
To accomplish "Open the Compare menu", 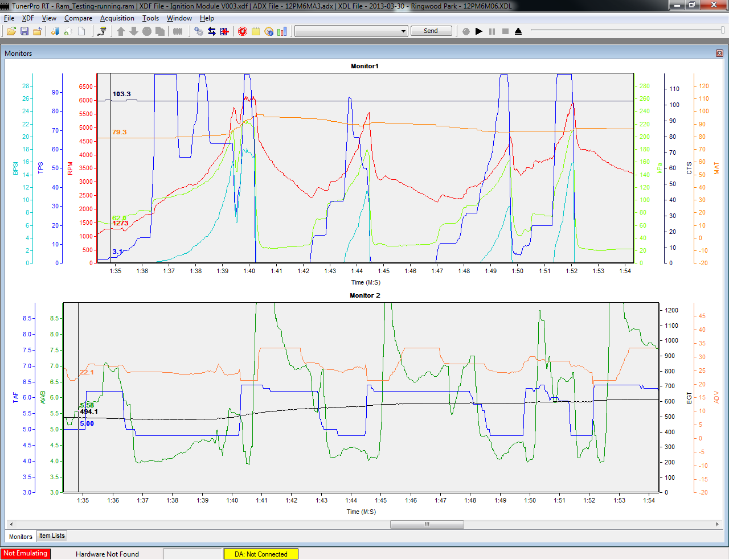I will point(78,18).
